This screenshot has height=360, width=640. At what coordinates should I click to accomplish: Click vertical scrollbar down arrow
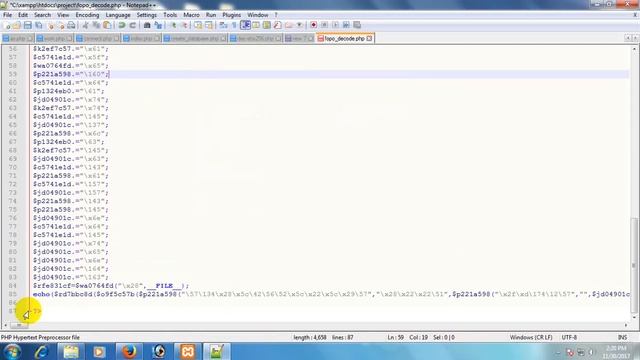tap(634, 317)
